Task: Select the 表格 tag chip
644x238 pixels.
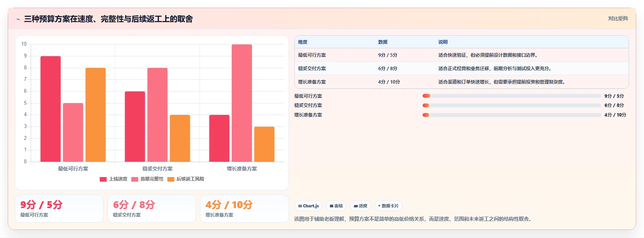Action: pos(336,206)
